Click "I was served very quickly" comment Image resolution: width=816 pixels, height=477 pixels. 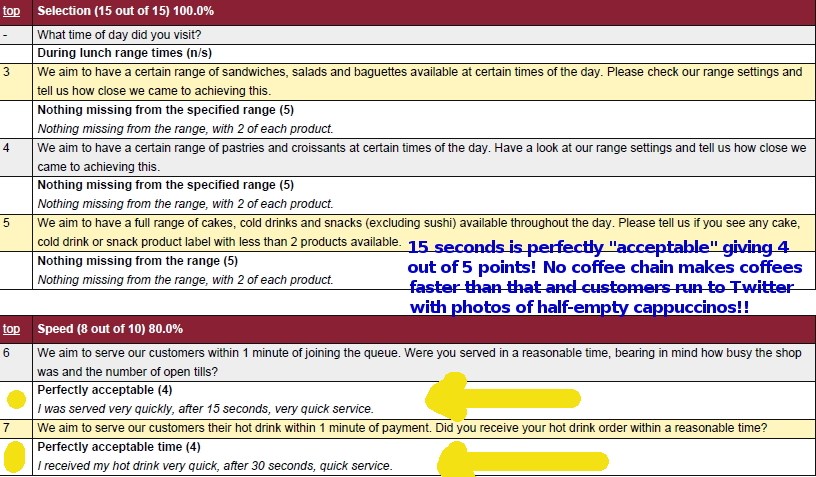205,409
